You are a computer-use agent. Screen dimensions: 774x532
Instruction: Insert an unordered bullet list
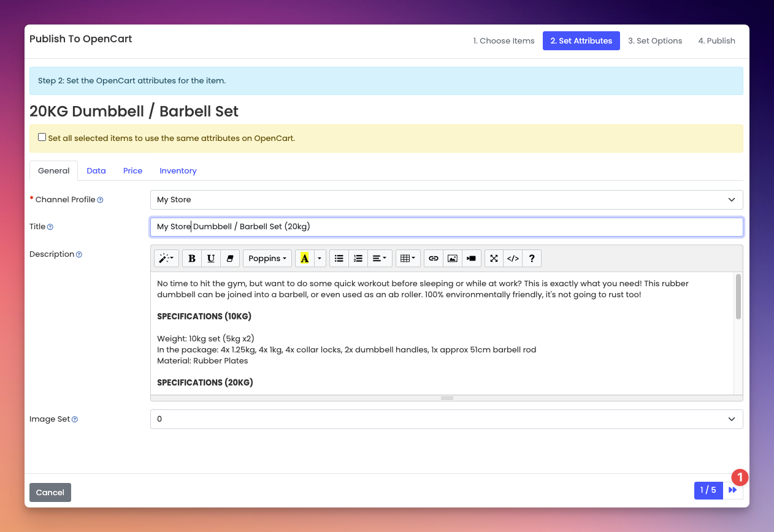(339, 259)
